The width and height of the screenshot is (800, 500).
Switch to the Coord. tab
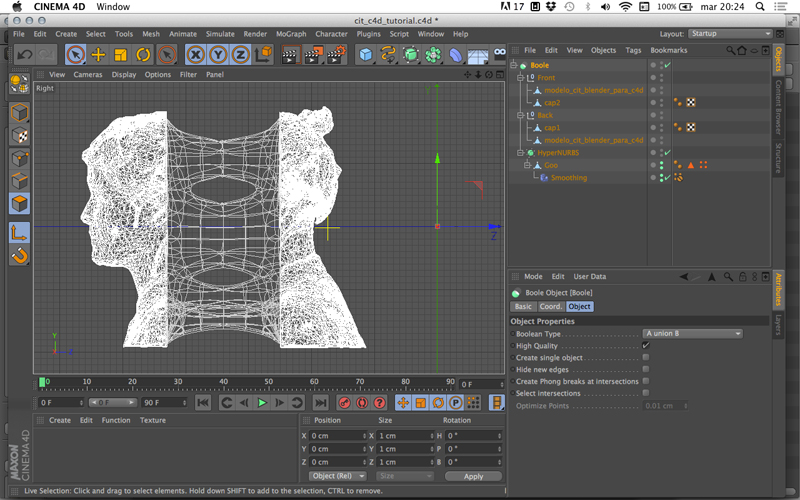551,307
